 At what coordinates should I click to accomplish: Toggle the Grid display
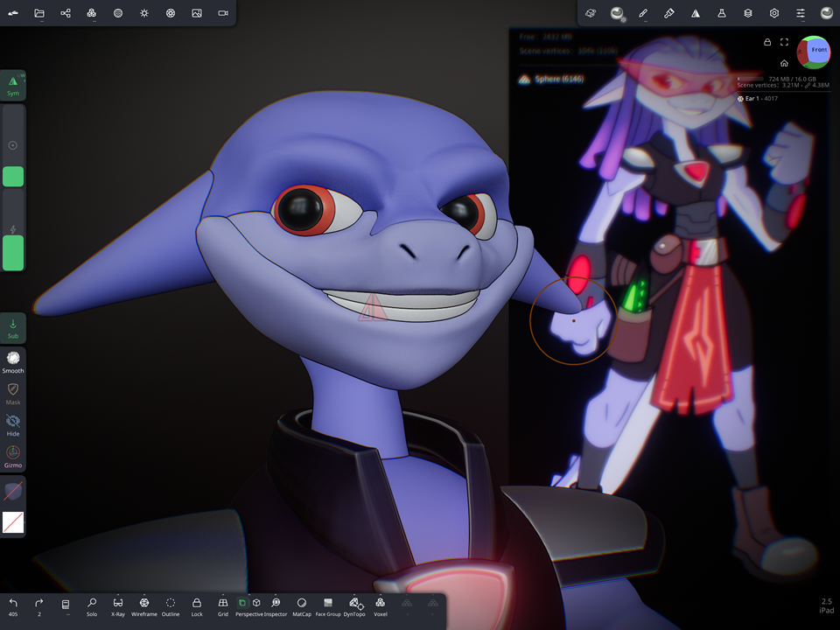click(223, 607)
